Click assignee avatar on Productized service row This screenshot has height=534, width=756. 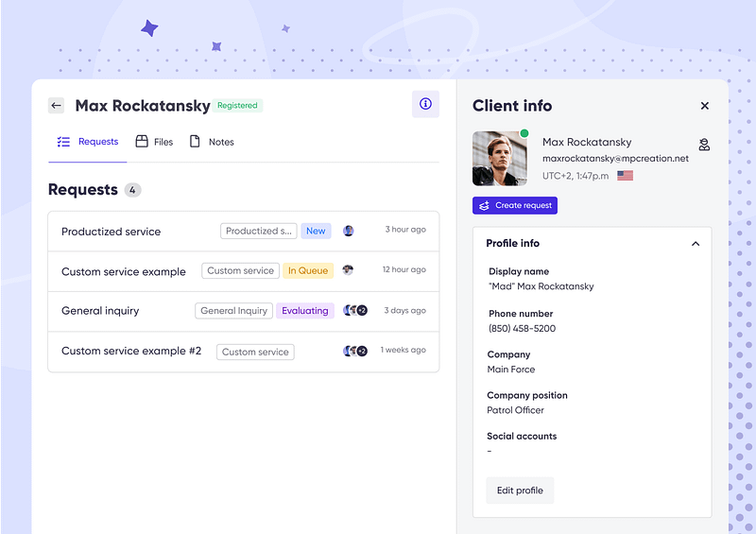[348, 231]
